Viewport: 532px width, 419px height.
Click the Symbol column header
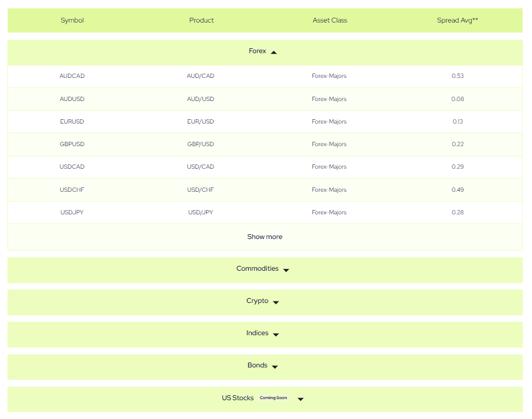tap(72, 20)
